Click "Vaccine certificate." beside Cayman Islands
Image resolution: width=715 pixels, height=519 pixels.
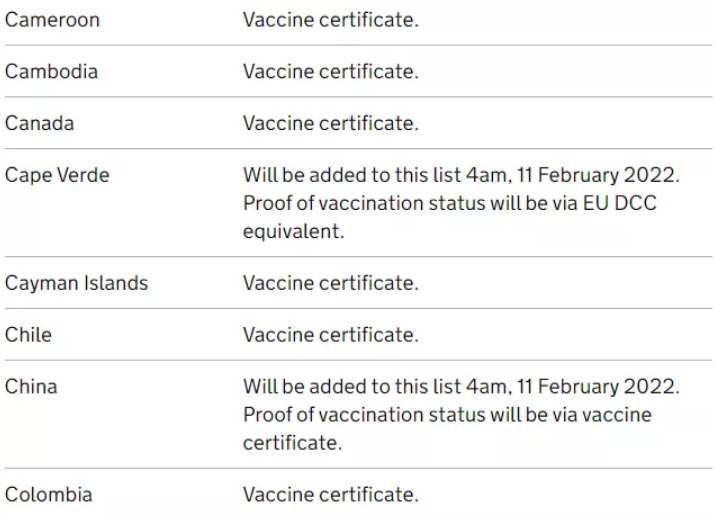[330, 283]
